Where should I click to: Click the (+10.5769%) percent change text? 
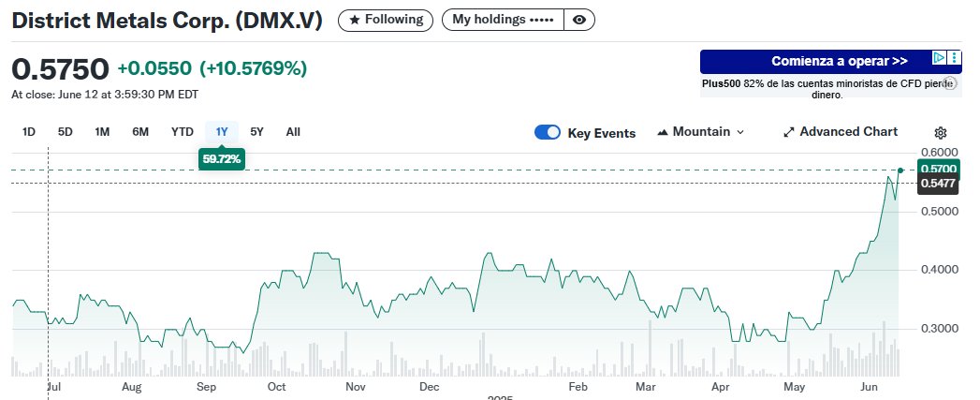point(253,68)
